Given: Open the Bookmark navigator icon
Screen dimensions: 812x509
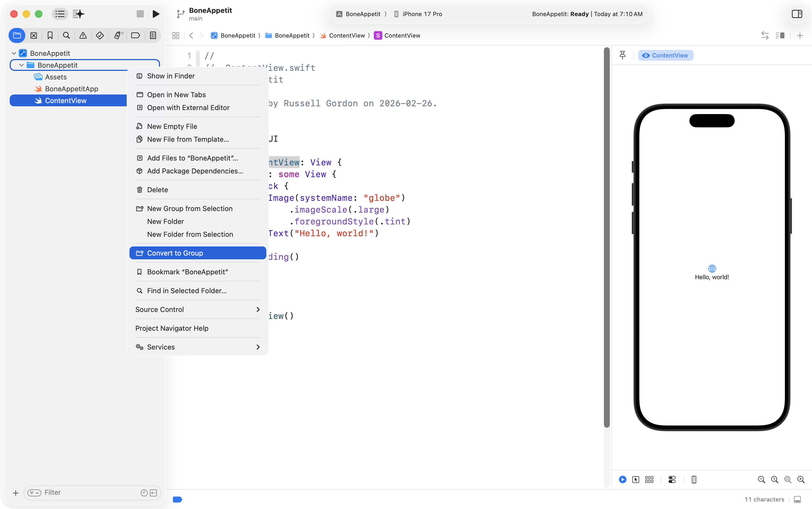Looking at the screenshot, I should 50,35.
